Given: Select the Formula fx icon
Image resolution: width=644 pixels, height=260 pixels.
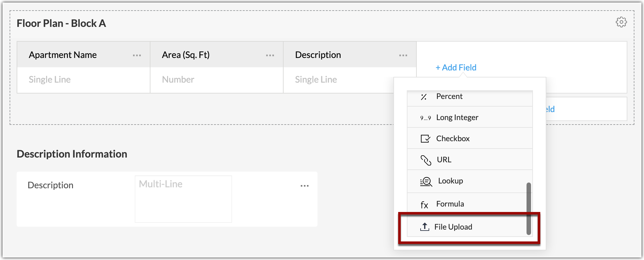Looking at the screenshot, I should click(x=424, y=204).
